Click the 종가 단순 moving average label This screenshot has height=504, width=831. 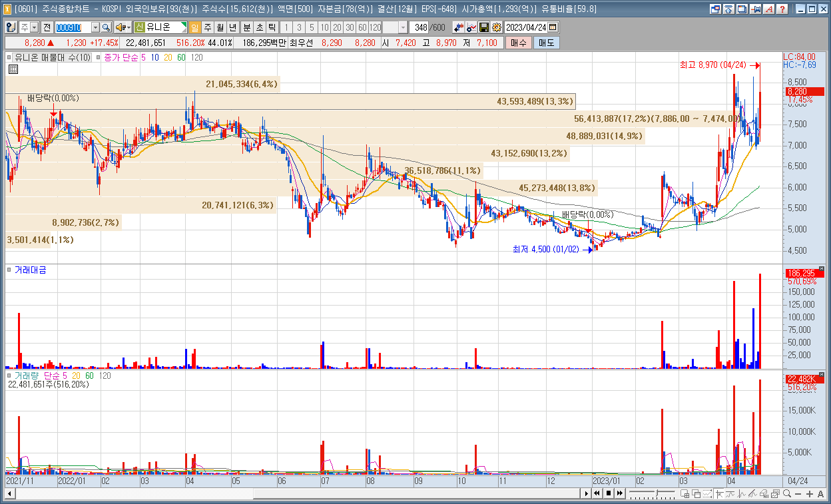coord(121,57)
